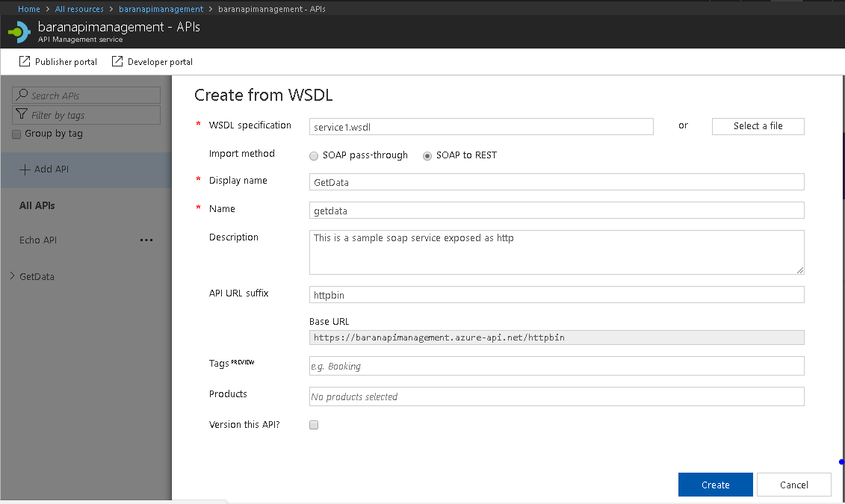Image resolution: width=845 pixels, height=504 pixels.
Task: Click inside the Description text area
Action: pyautogui.click(x=557, y=252)
